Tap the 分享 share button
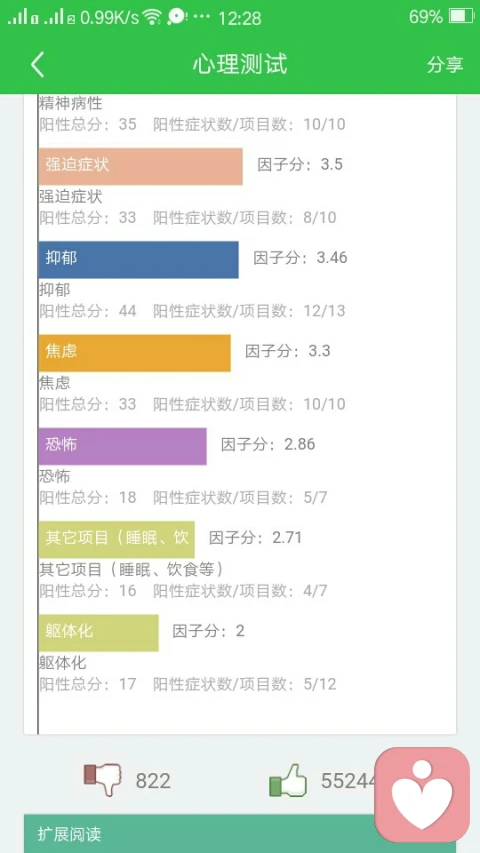 (445, 65)
